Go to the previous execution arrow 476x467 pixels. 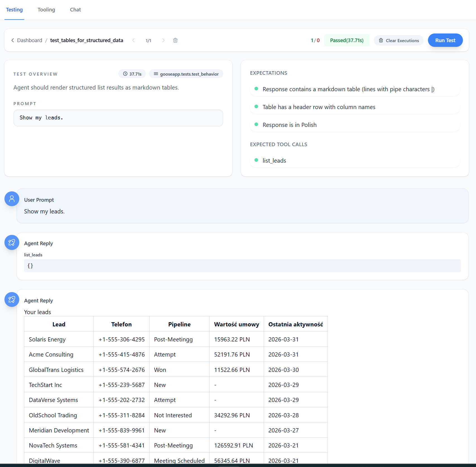point(134,40)
